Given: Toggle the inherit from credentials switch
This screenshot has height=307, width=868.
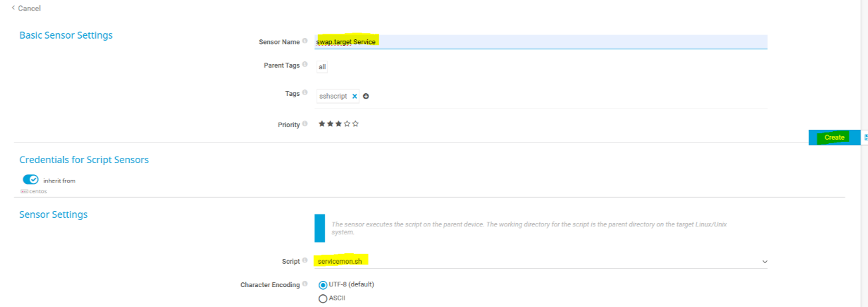Looking at the screenshot, I should 31,180.
